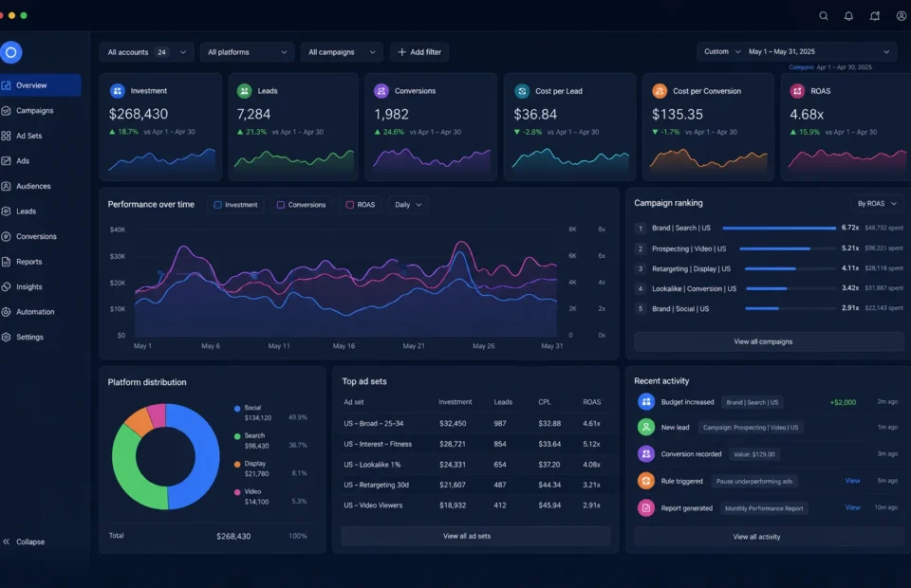
Task: Open the All accounts dropdown
Action: (x=146, y=52)
